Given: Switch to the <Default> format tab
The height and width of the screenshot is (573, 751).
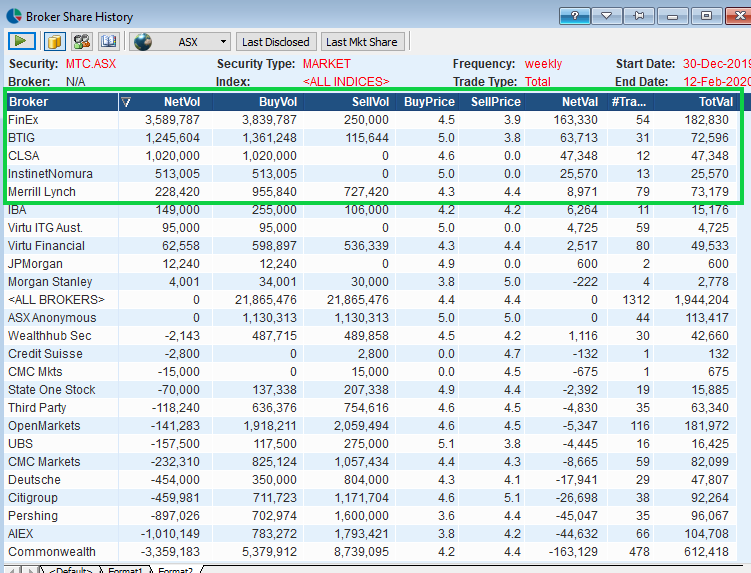Looking at the screenshot, I should [71, 570].
